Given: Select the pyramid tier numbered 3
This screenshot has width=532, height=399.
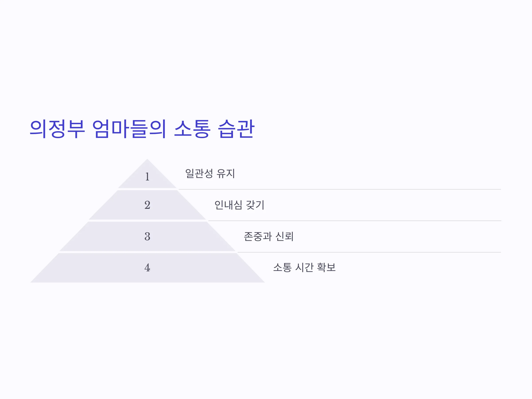Looking at the screenshot, I should (x=147, y=237).
